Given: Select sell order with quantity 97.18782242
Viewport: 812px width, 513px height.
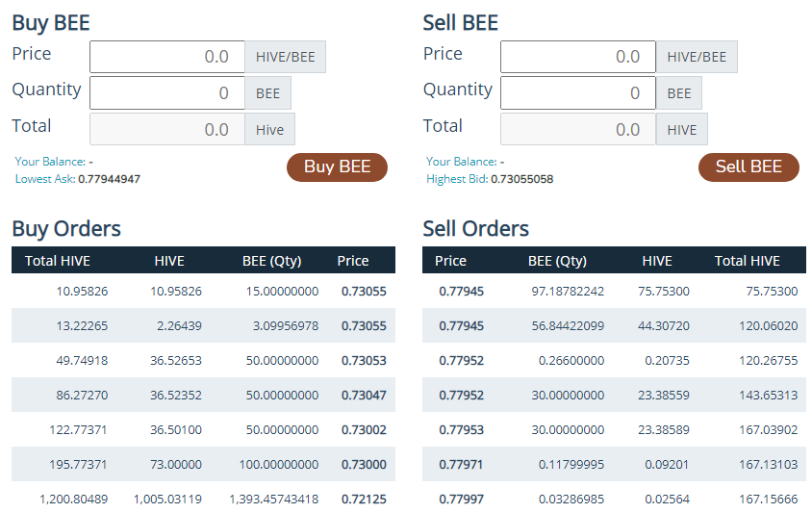Looking at the screenshot, I should [x=614, y=292].
